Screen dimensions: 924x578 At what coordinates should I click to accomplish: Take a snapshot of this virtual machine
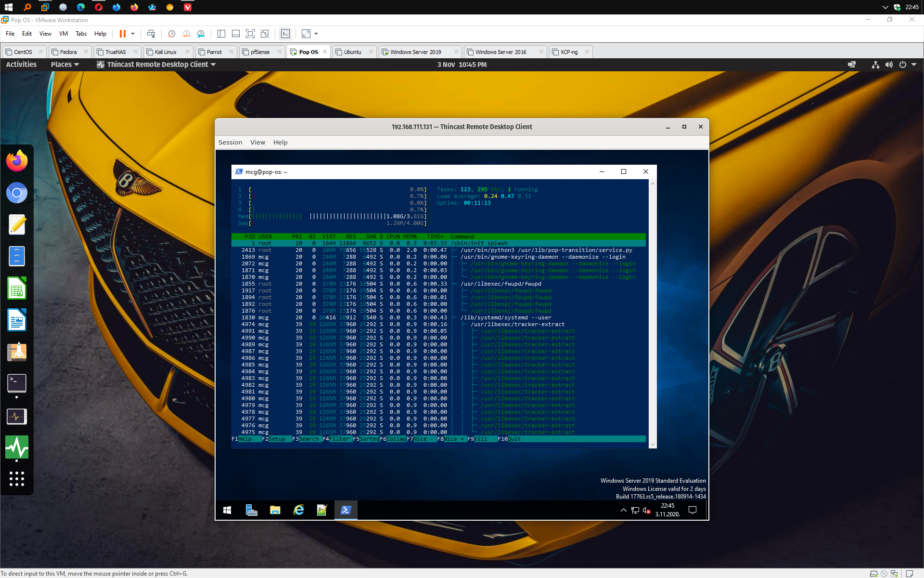171,34
